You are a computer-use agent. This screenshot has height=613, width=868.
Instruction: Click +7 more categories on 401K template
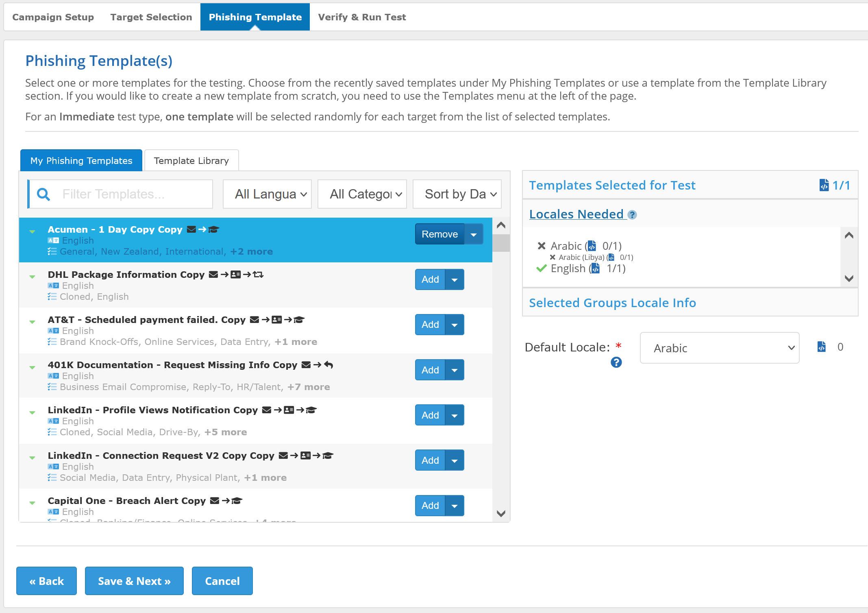pyautogui.click(x=309, y=387)
